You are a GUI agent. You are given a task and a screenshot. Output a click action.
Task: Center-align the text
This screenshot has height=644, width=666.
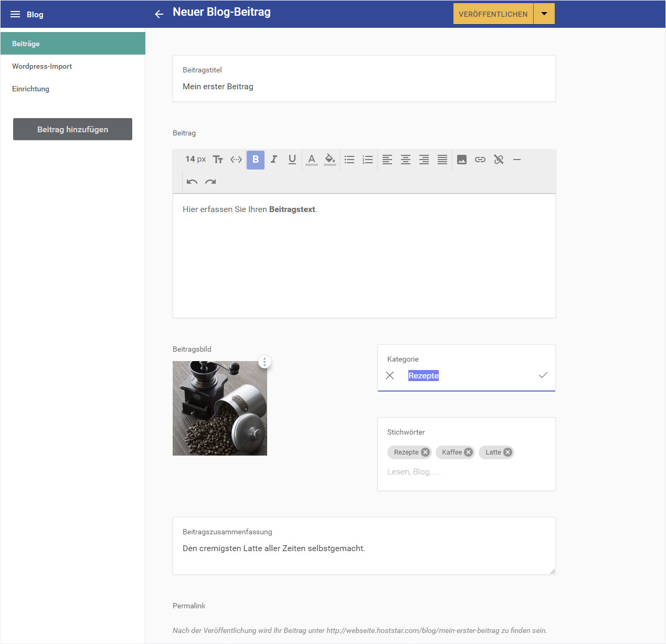point(406,160)
